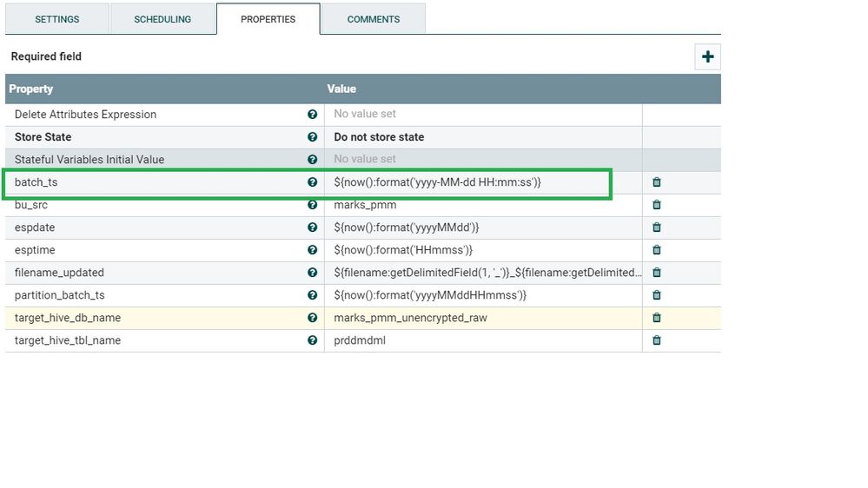Show help icon for bu_src
This screenshot has height=488, width=868.
click(312, 205)
